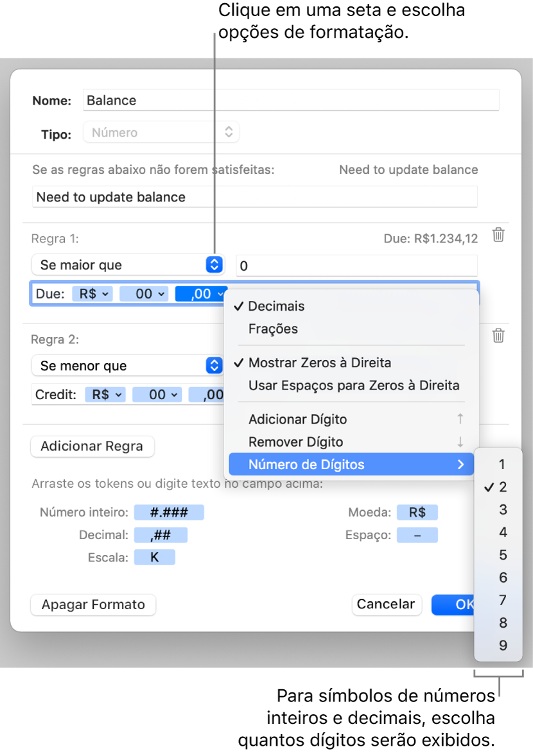Viewport: 533px width, 756px height.
Task: Open the 'Se maior que' condition pop-up
Action: [128, 264]
